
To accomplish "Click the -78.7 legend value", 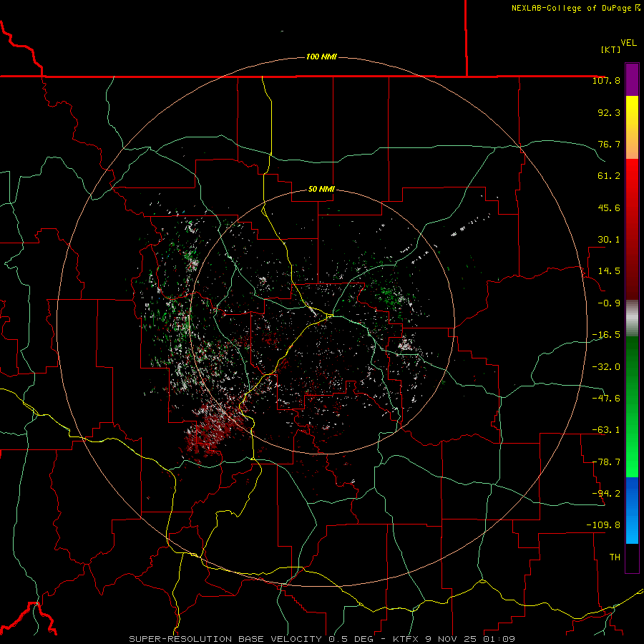I will point(606,462).
